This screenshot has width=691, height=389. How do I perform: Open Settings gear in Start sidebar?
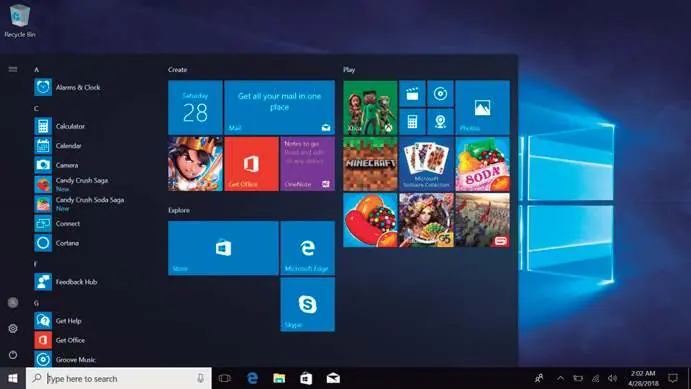tap(13, 328)
